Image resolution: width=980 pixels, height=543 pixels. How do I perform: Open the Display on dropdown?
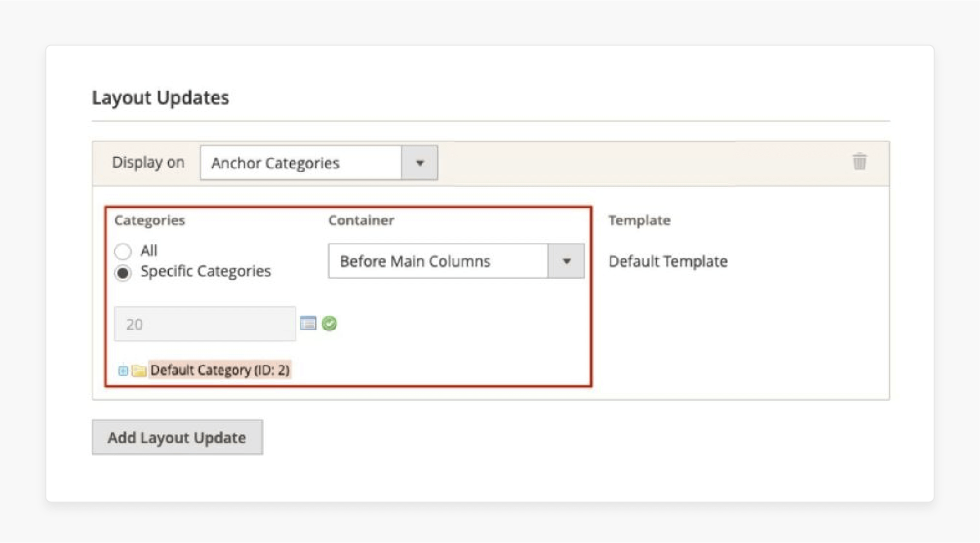(x=319, y=162)
